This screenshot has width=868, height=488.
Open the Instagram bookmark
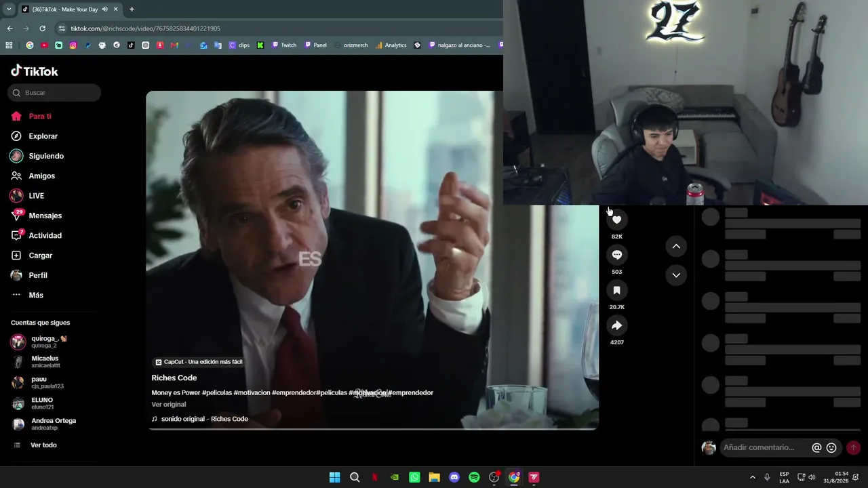pyautogui.click(x=73, y=45)
